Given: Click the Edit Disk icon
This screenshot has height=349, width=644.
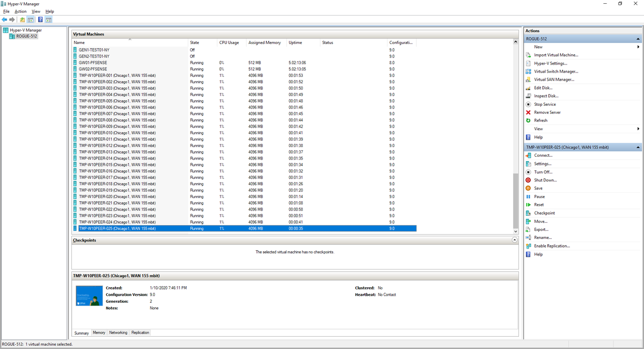Looking at the screenshot, I should pos(528,88).
